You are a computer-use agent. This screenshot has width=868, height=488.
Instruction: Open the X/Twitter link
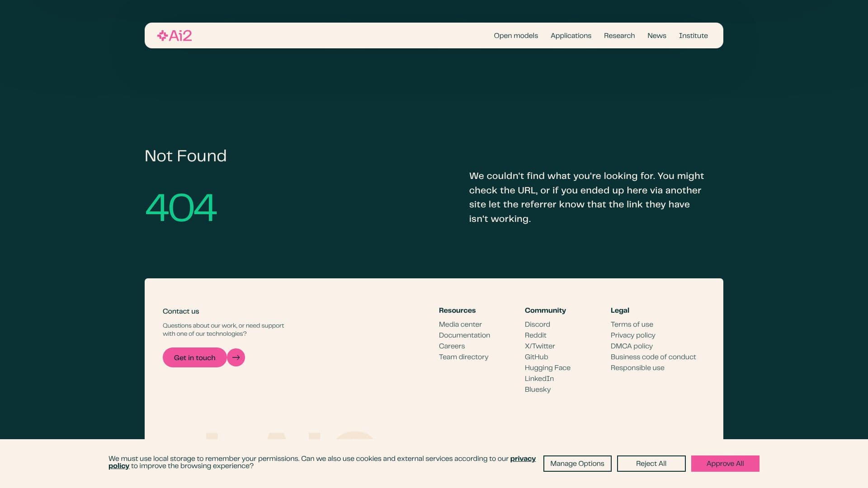[x=540, y=346]
